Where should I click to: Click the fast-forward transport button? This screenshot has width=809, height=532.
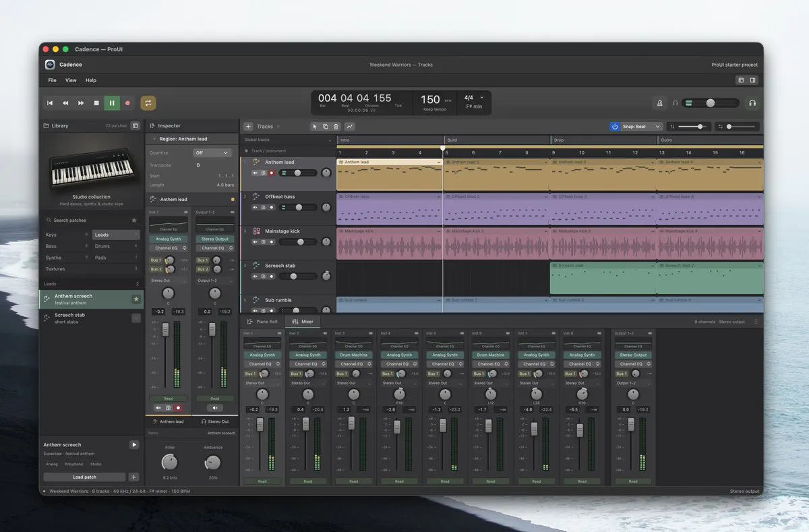81,103
